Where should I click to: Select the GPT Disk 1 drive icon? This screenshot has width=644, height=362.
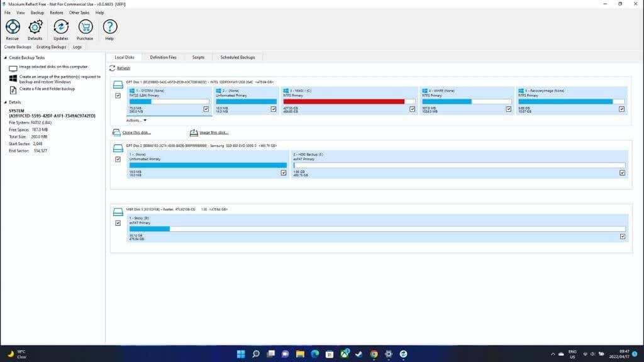(x=118, y=85)
